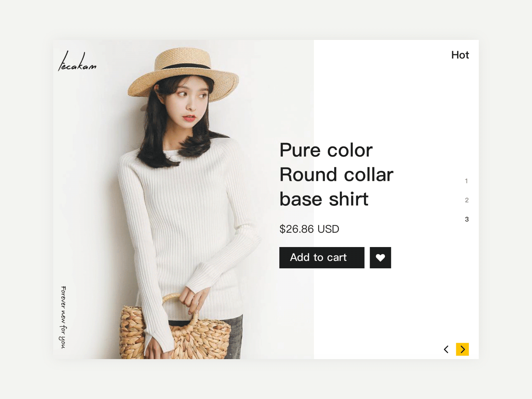Jump to slide number 1
Viewport: 532px width, 399px height.
pyautogui.click(x=466, y=181)
